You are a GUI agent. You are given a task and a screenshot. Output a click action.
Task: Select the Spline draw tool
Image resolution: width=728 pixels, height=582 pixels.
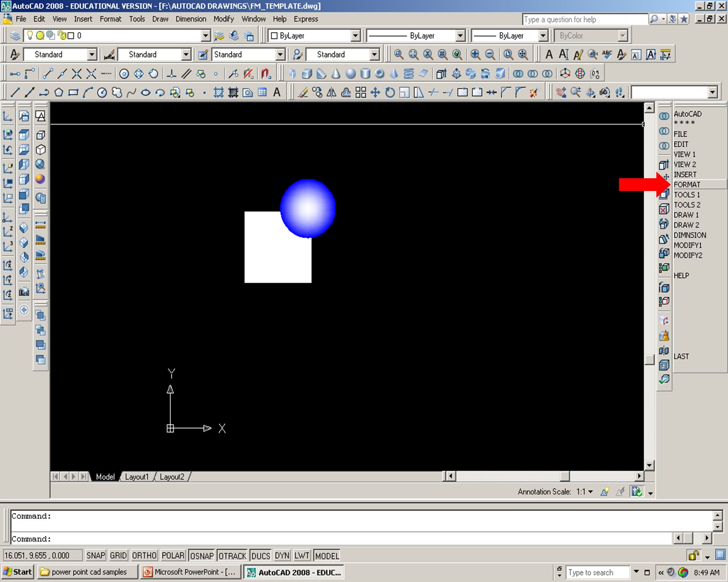(131, 92)
